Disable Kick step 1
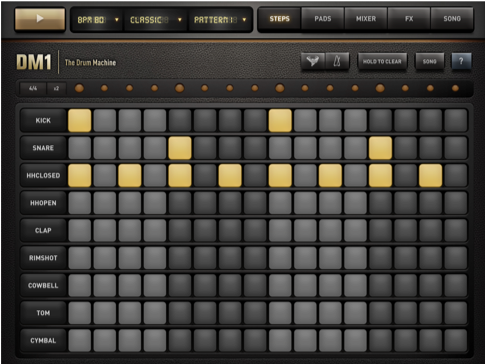 pyautogui.click(x=79, y=120)
